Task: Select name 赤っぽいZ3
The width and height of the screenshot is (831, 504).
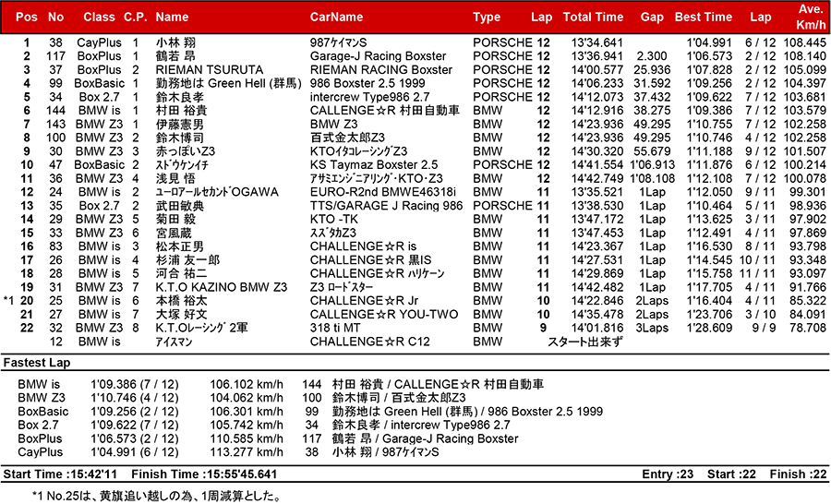Action: click(186, 151)
